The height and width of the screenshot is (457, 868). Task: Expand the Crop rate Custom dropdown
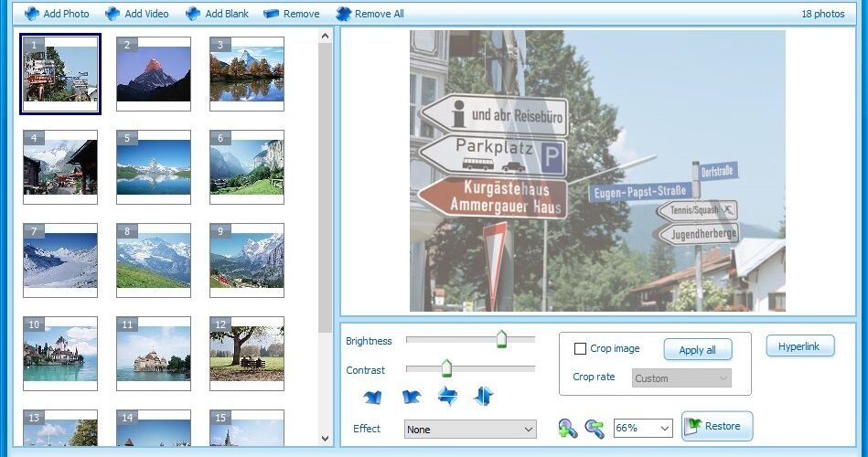(x=681, y=378)
